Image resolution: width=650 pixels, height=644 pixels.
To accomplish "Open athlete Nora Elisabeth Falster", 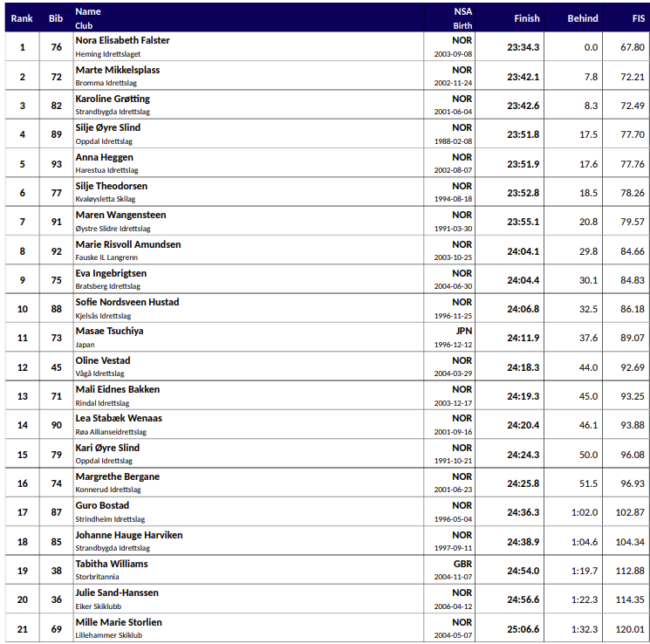I will [x=122, y=40].
